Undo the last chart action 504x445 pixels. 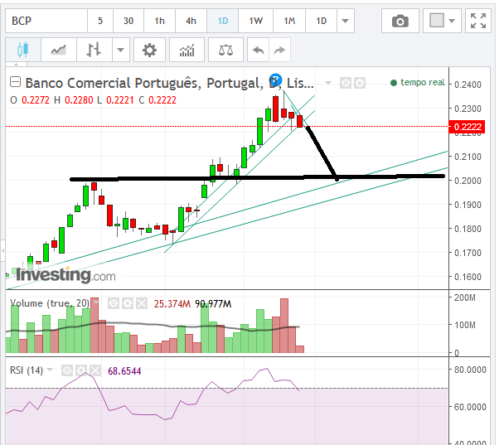pyautogui.click(x=259, y=50)
